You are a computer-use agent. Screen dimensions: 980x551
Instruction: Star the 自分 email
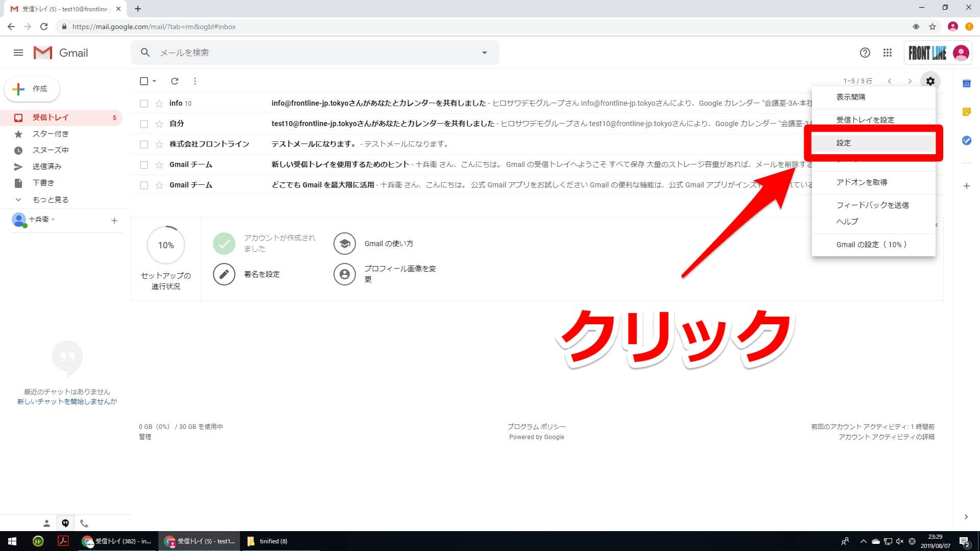coord(159,124)
